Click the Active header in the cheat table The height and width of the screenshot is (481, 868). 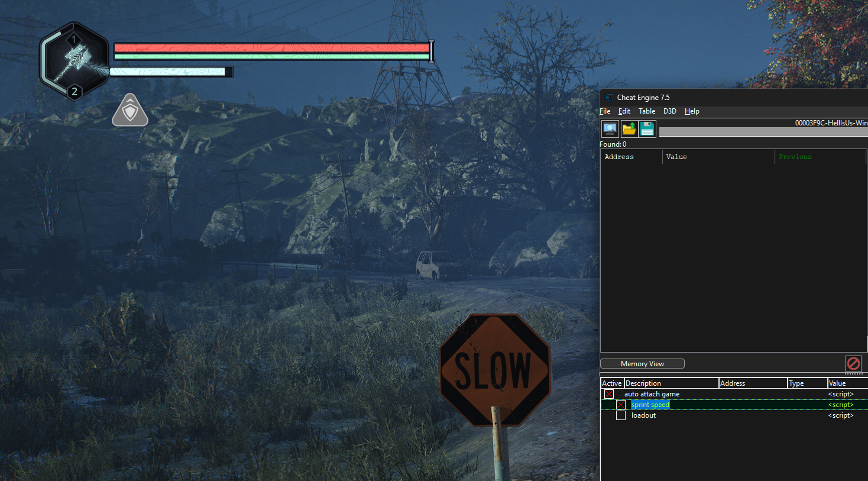(612, 383)
